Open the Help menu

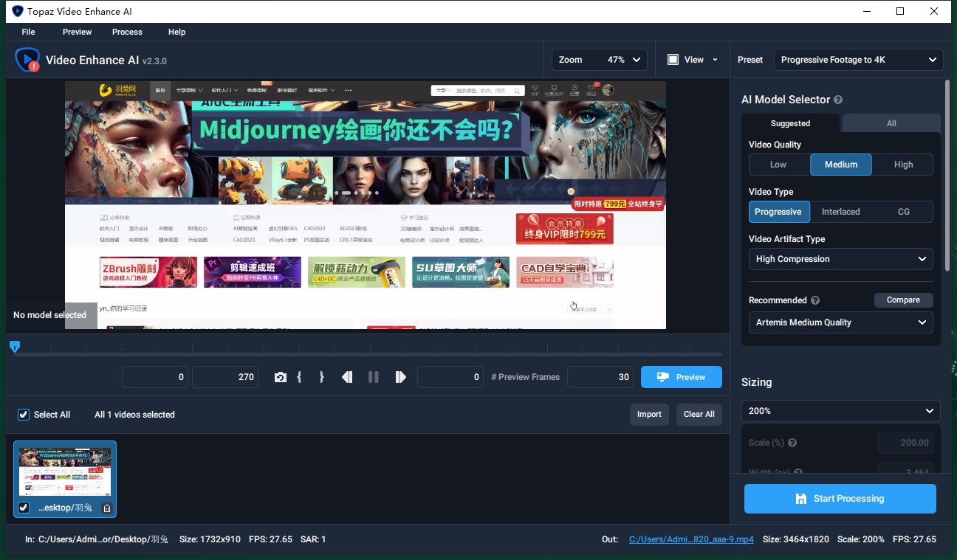pyautogui.click(x=176, y=32)
